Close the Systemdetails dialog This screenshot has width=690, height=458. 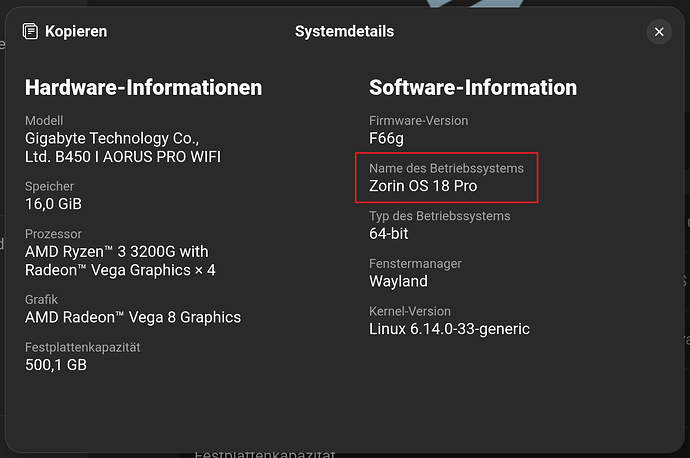659,32
